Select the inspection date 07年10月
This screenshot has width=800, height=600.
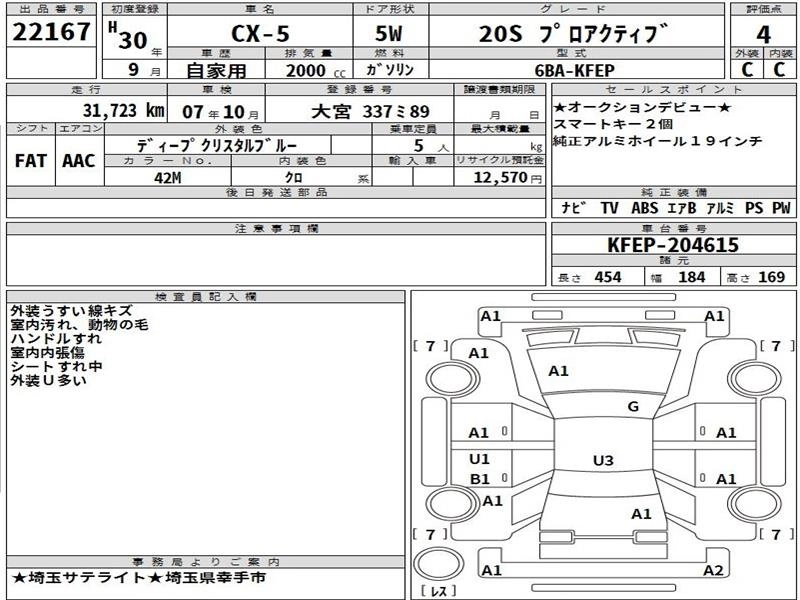tap(220, 111)
